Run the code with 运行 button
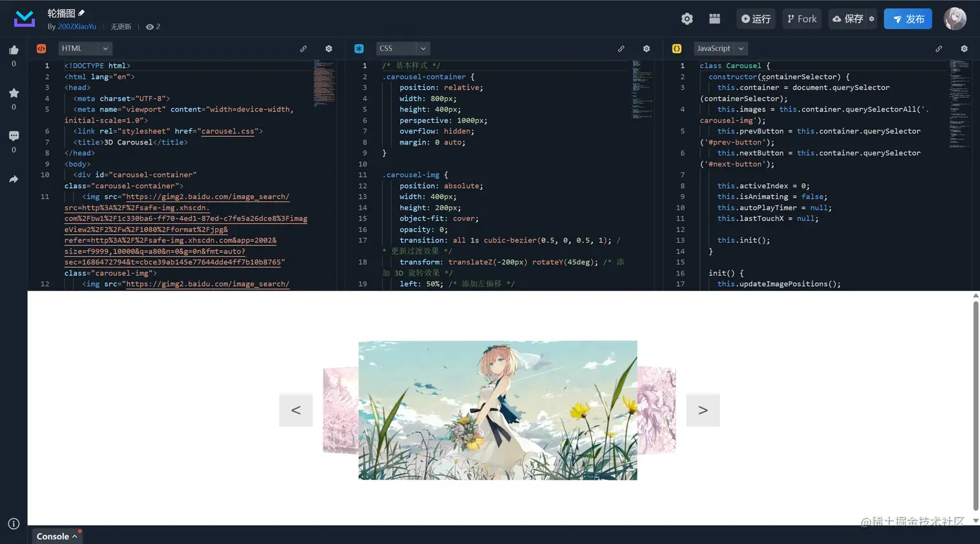The height and width of the screenshot is (544, 980). 756,19
